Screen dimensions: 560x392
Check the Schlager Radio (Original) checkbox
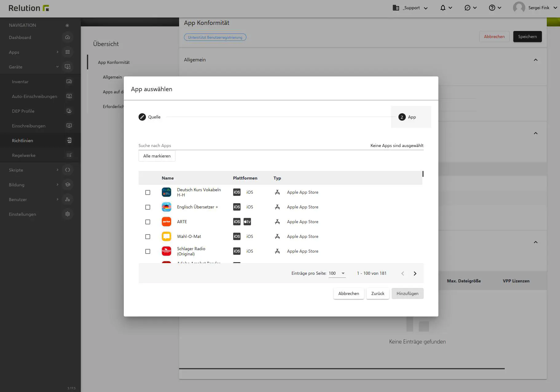(148, 251)
